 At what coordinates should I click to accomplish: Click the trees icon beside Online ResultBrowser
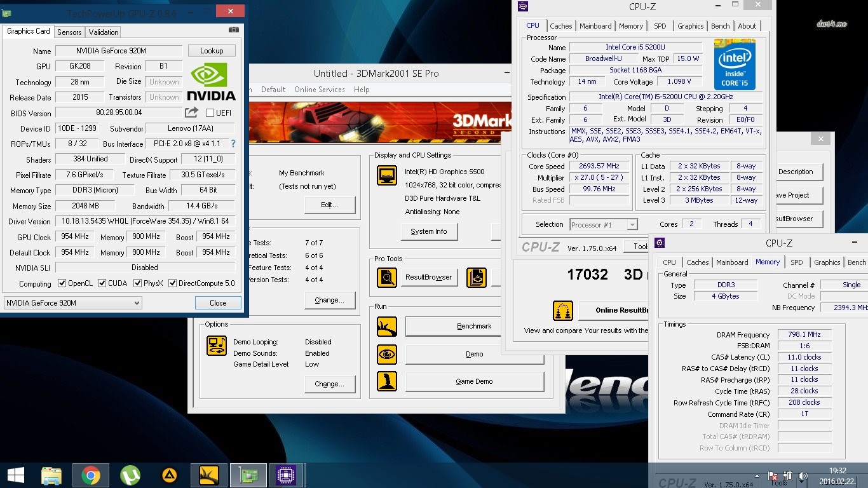pos(563,311)
